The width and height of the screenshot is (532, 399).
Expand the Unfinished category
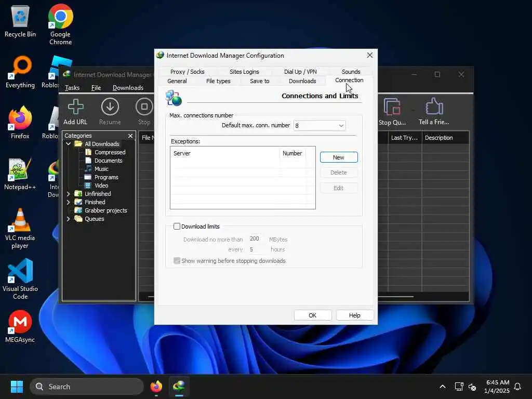tap(68, 194)
